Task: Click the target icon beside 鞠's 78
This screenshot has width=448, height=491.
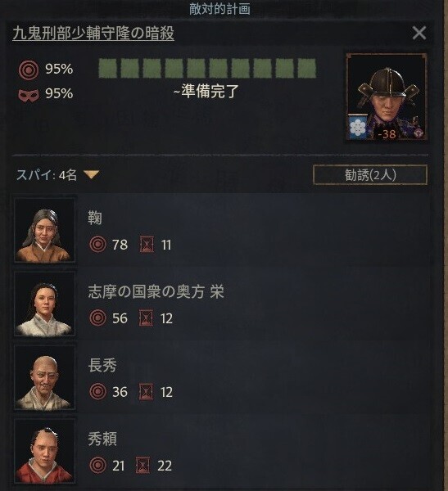Action: (97, 244)
